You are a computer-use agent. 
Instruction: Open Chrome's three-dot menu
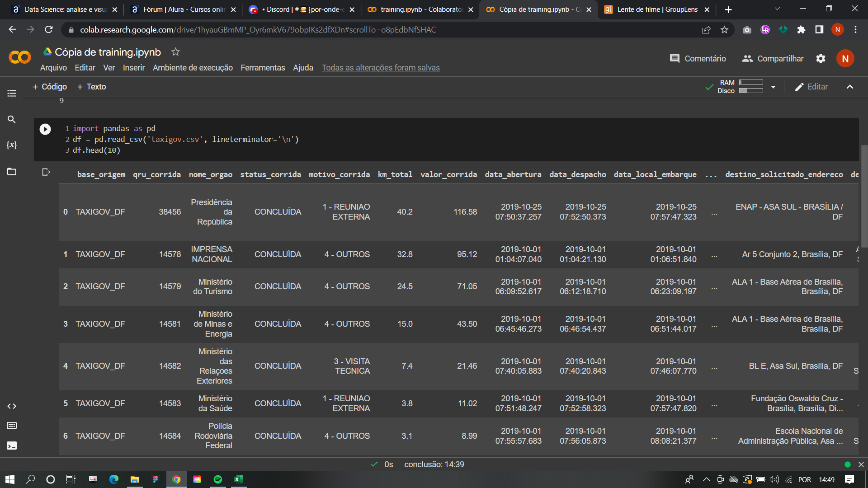pos(855,30)
